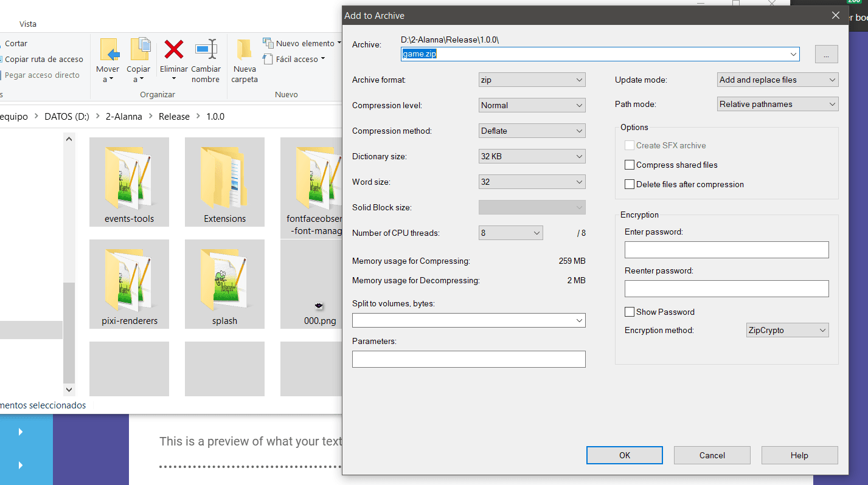Open the Vista ribbon tab
This screenshot has height=485, width=868.
(x=28, y=24)
